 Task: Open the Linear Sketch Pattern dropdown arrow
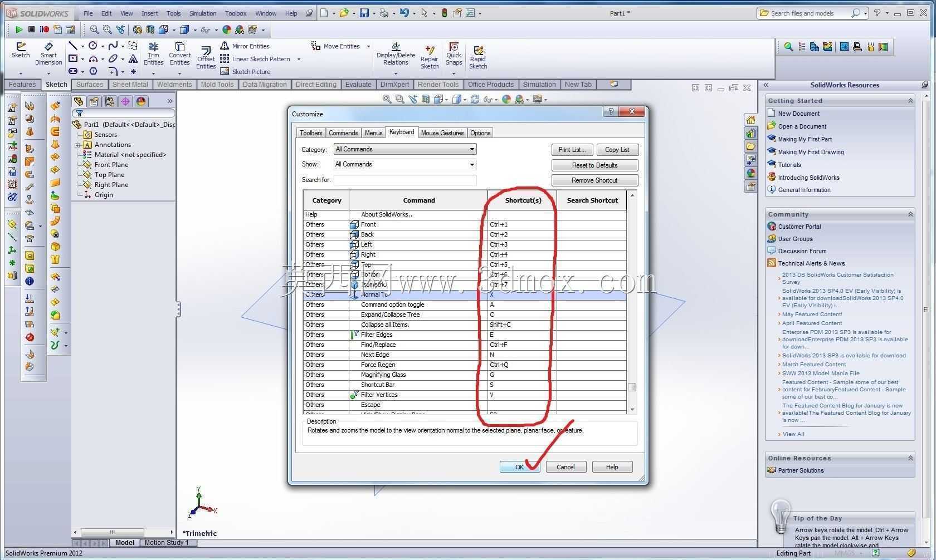tap(299, 59)
